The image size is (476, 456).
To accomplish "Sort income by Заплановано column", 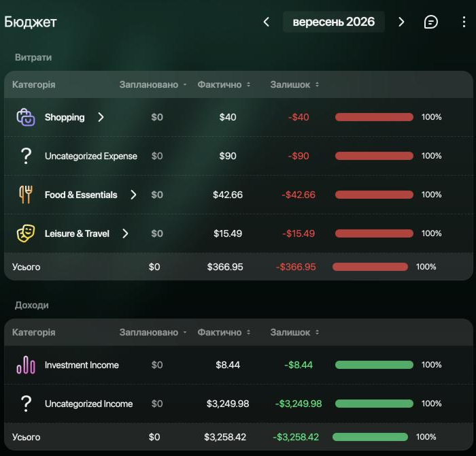I will click(x=153, y=332).
